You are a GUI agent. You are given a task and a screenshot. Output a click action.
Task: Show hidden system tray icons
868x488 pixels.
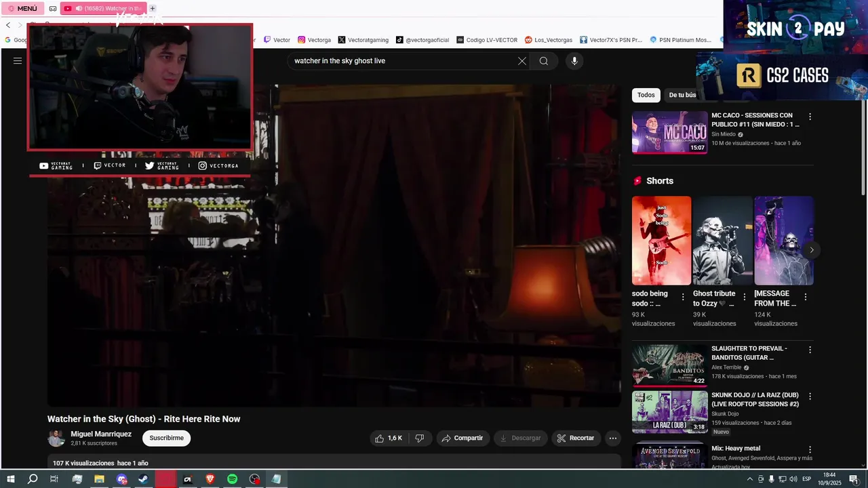click(749, 479)
